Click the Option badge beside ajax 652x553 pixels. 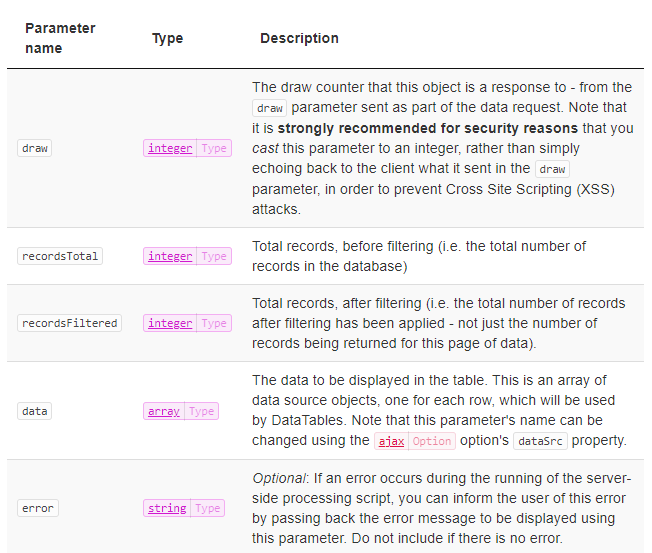click(432, 441)
